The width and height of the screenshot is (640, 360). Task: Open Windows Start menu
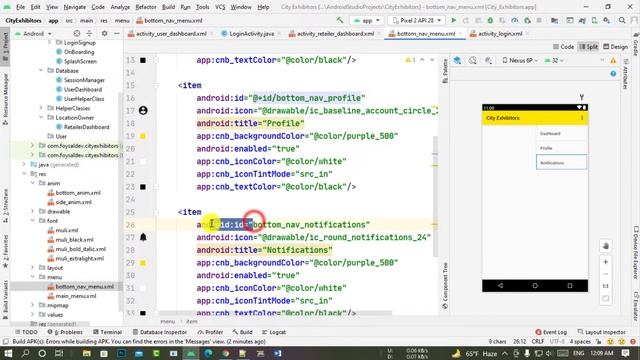8,353
